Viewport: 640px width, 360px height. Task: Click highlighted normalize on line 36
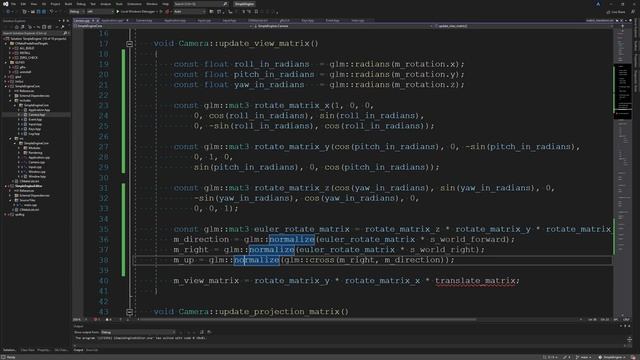click(x=292, y=240)
